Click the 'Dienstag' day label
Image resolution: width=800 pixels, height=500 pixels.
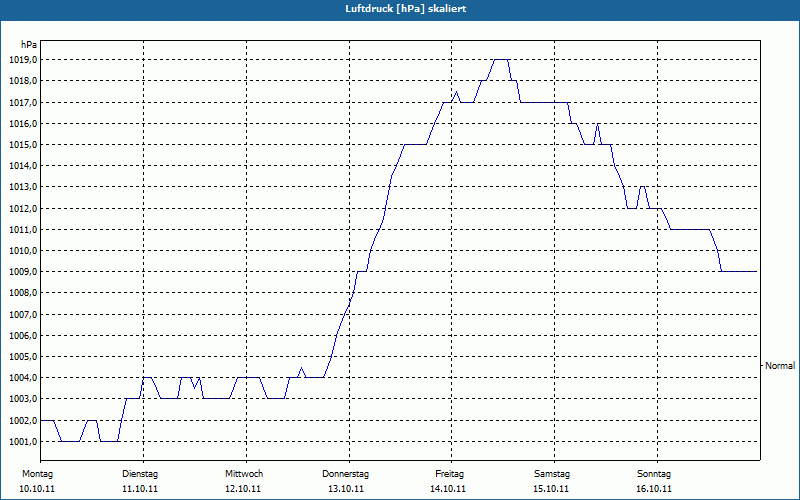point(140,474)
